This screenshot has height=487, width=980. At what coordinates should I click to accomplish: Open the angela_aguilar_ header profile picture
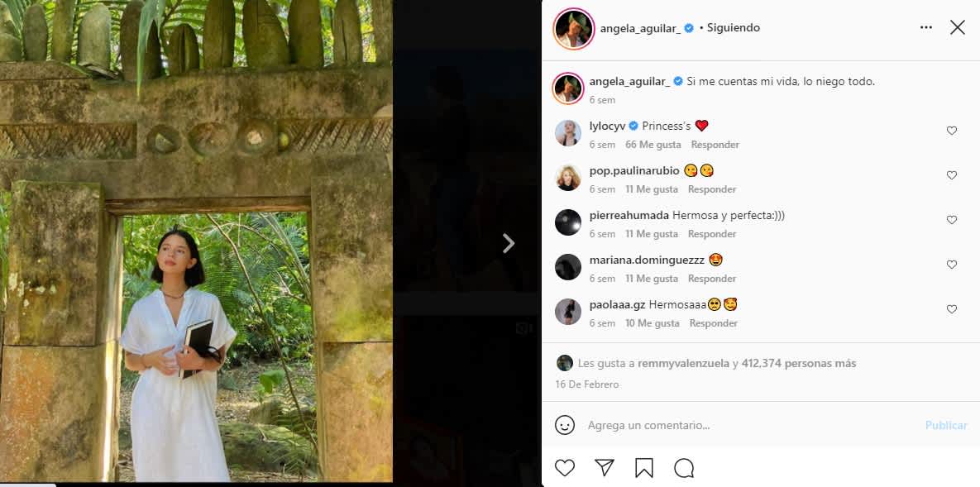click(x=573, y=29)
